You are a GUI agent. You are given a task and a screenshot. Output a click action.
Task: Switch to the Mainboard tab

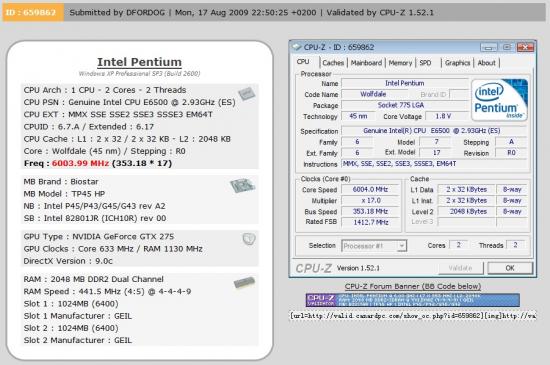(x=366, y=63)
